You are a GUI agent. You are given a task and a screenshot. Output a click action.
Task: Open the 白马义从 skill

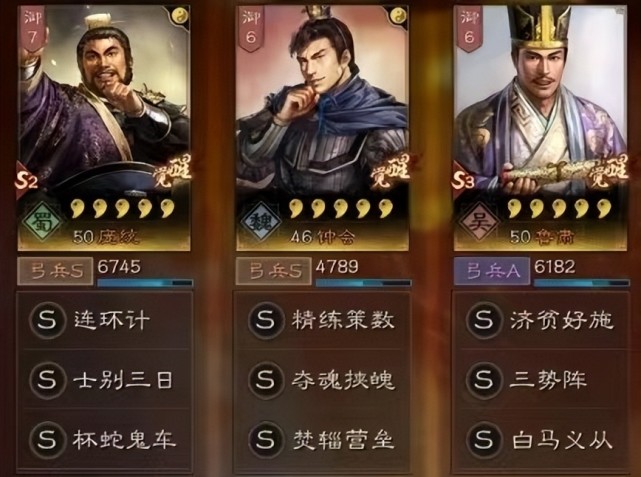pyautogui.click(x=541, y=440)
